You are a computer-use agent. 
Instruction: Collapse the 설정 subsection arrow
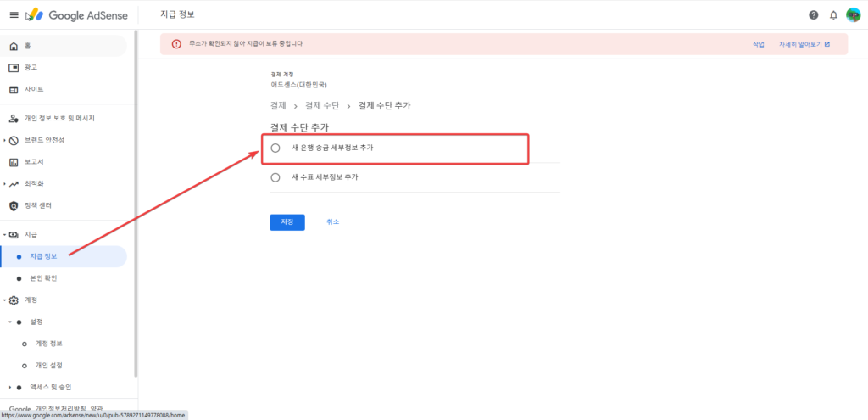tap(10, 322)
